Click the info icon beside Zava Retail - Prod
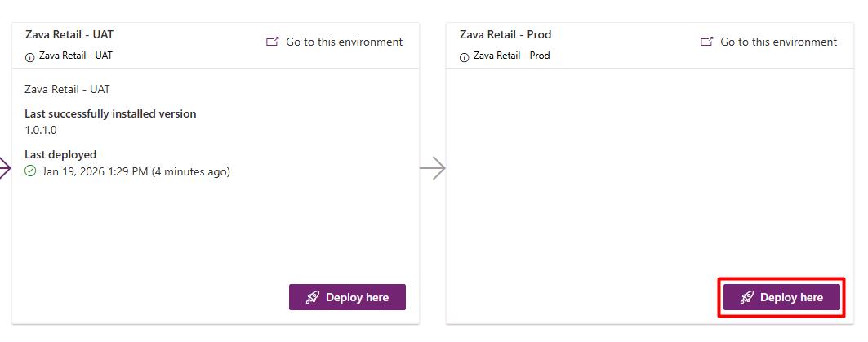This screenshot has width=868, height=342. click(x=465, y=57)
